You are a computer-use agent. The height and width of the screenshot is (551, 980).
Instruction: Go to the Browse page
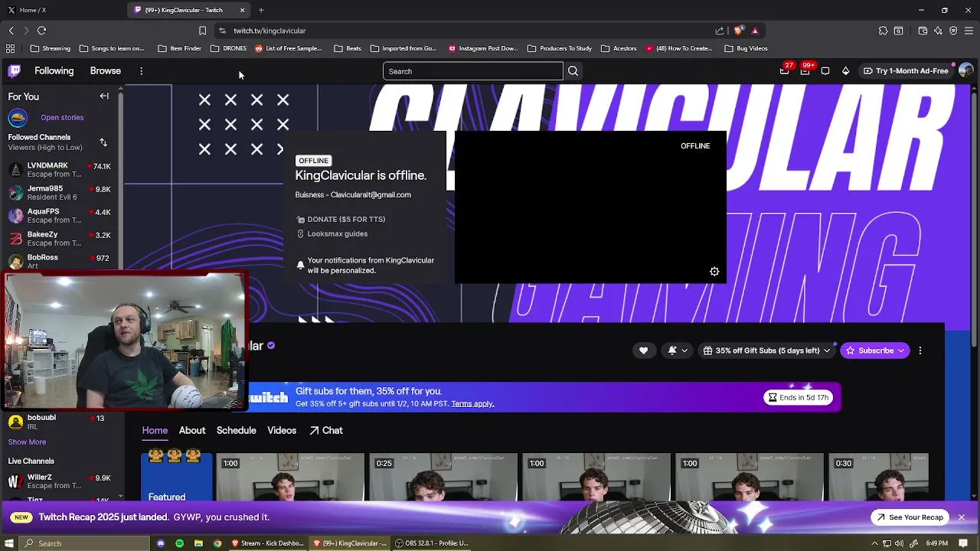coord(106,70)
